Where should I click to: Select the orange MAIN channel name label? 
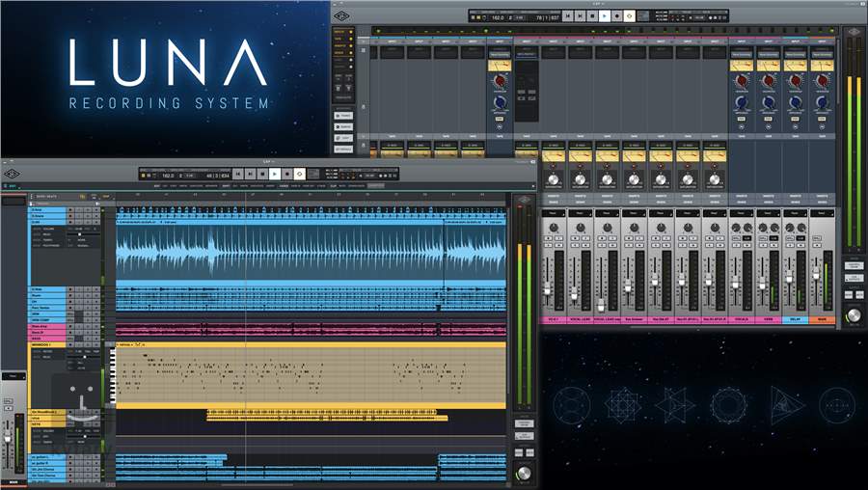click(x=823, y=317)
